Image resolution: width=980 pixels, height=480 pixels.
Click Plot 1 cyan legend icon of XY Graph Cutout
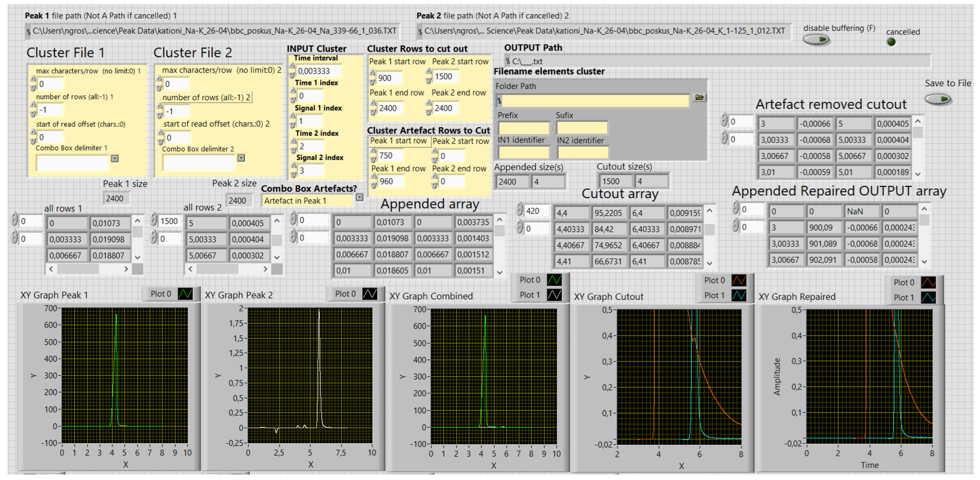739,295
